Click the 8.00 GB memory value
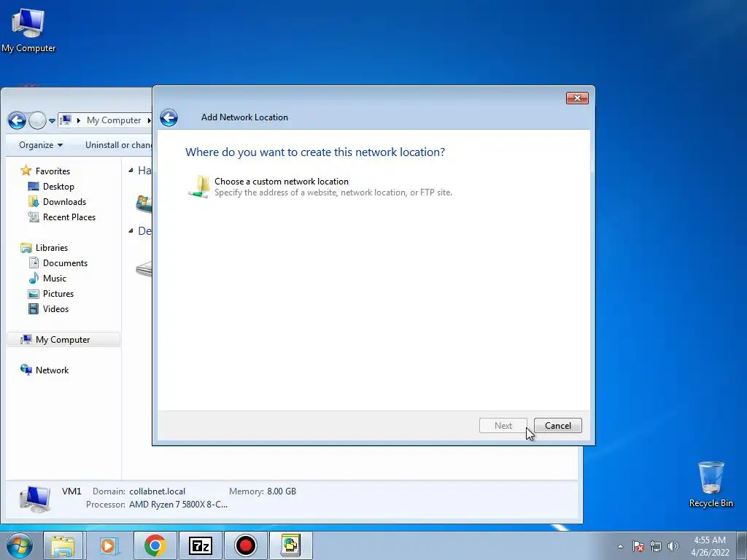The image size is (747, 560). [281, 491]
